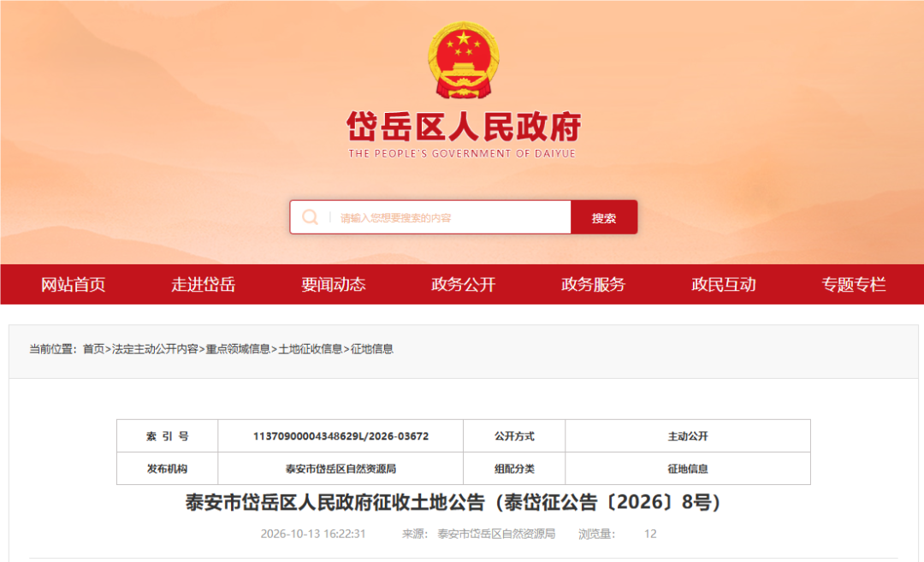Click the magnifier icon in search box

click(310, 217)
